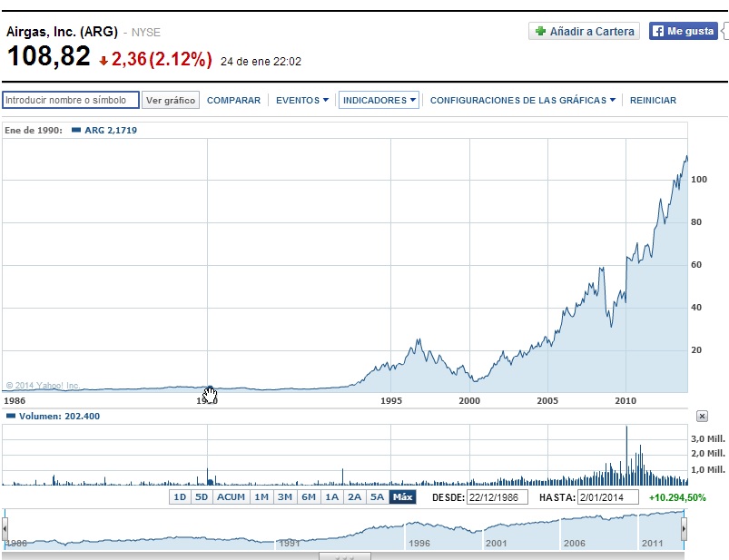Click the HASTA date field
Image resolution: width=729 pixels, height=560 pixels.
click(607, 497)
